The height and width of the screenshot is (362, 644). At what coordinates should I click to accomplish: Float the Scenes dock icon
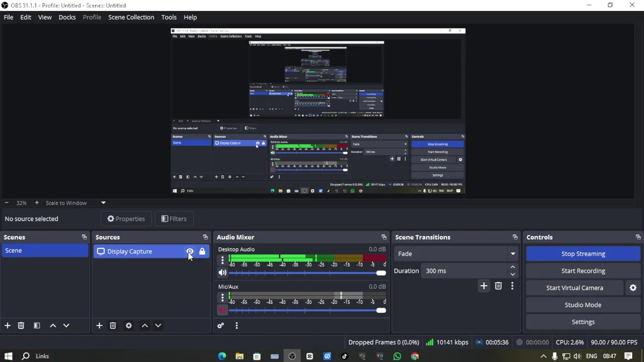(84, 237)
